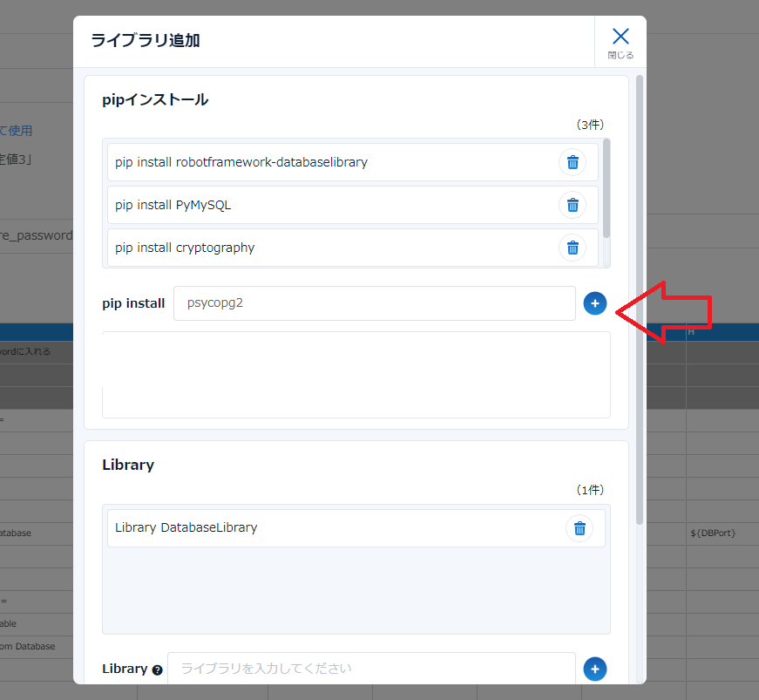Select the 'pip install cryptography' row
This screenshot has height=700, width=759.
coord(353,248)
